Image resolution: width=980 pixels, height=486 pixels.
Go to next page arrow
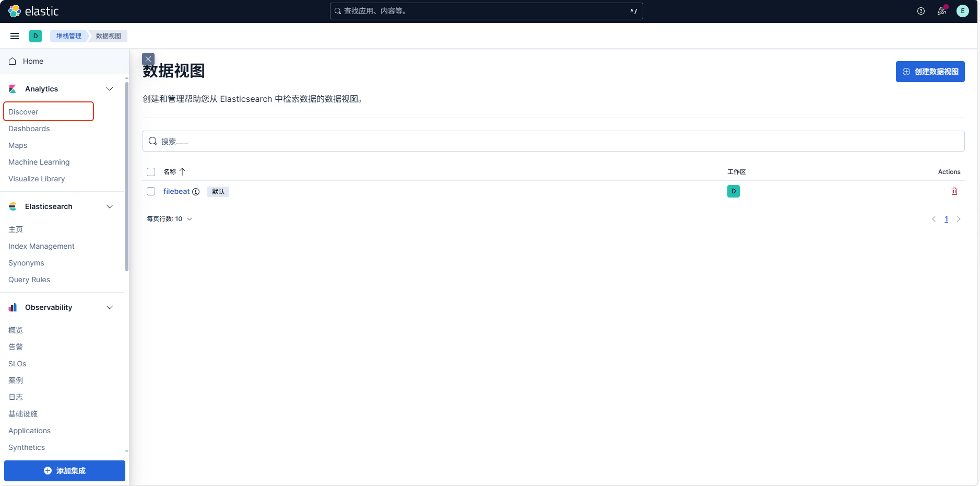[x=959, y=219]
